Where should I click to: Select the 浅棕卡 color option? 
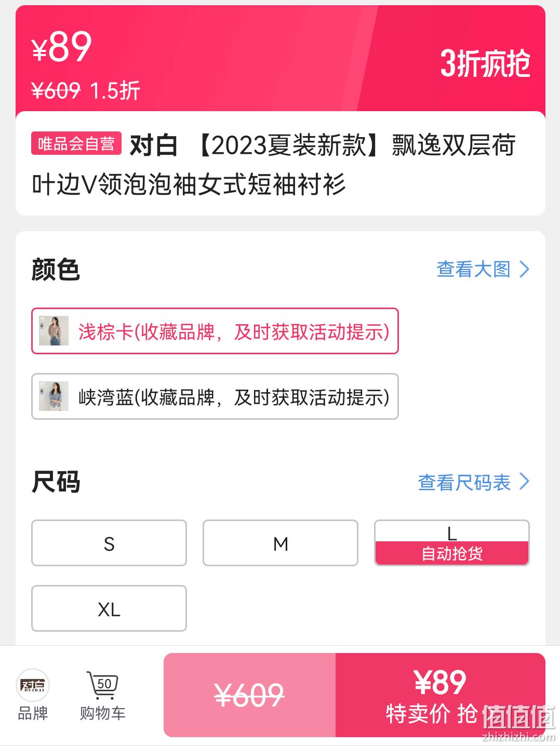pyautogui.click(x=215, y=331)
